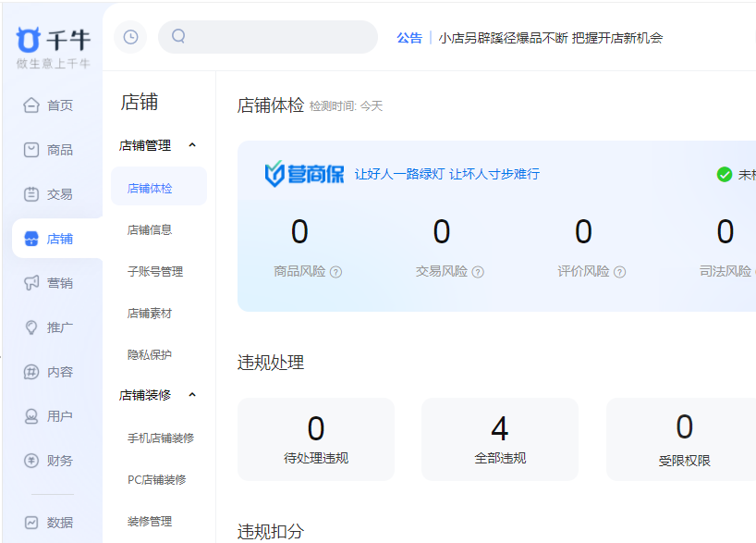Click the 首页 home icon in sidebar
The height and width of the screenshot is (543, 756).
[x=31, y=105]
